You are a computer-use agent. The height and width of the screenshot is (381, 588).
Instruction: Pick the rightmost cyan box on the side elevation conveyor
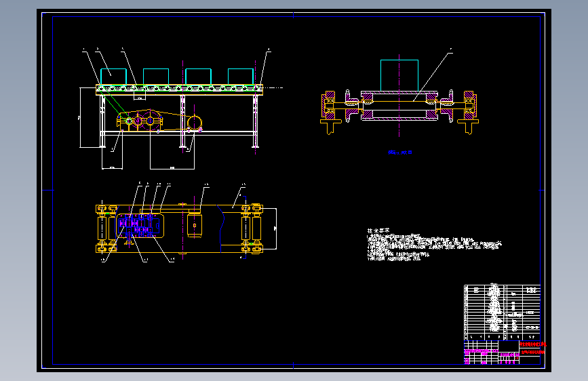tap(241, 77)
